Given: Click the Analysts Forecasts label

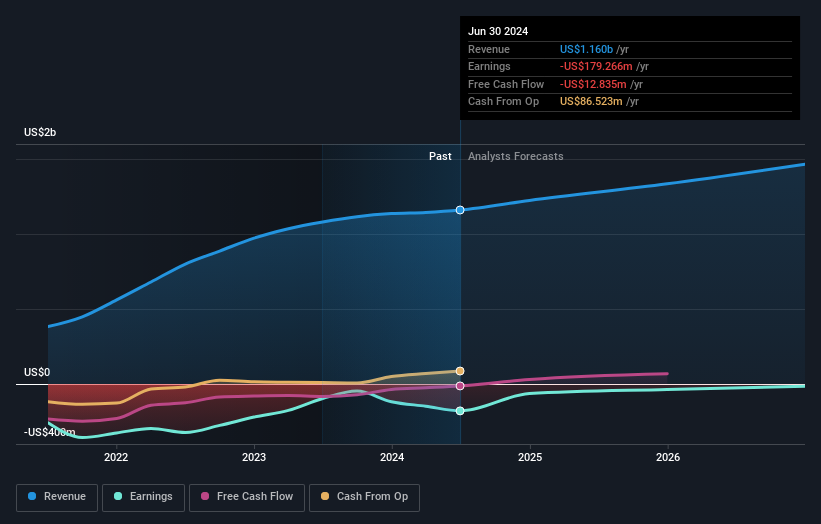Looking at the screenshot, I should click(x=515, y=156).
